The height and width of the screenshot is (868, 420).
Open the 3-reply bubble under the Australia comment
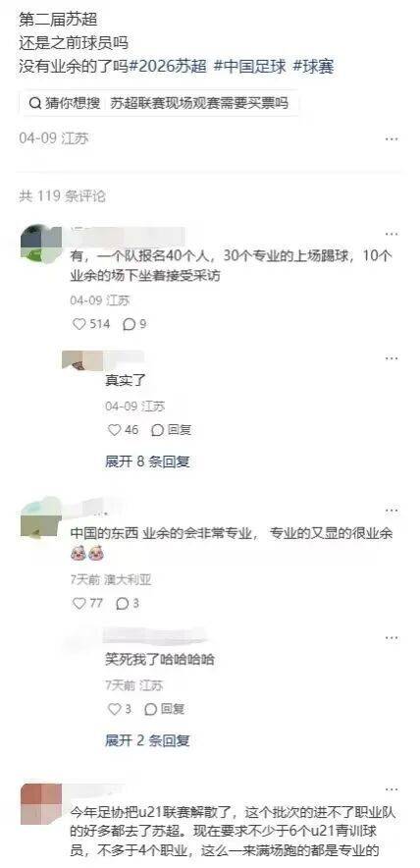pyautogui.click(x=123, y=604)
